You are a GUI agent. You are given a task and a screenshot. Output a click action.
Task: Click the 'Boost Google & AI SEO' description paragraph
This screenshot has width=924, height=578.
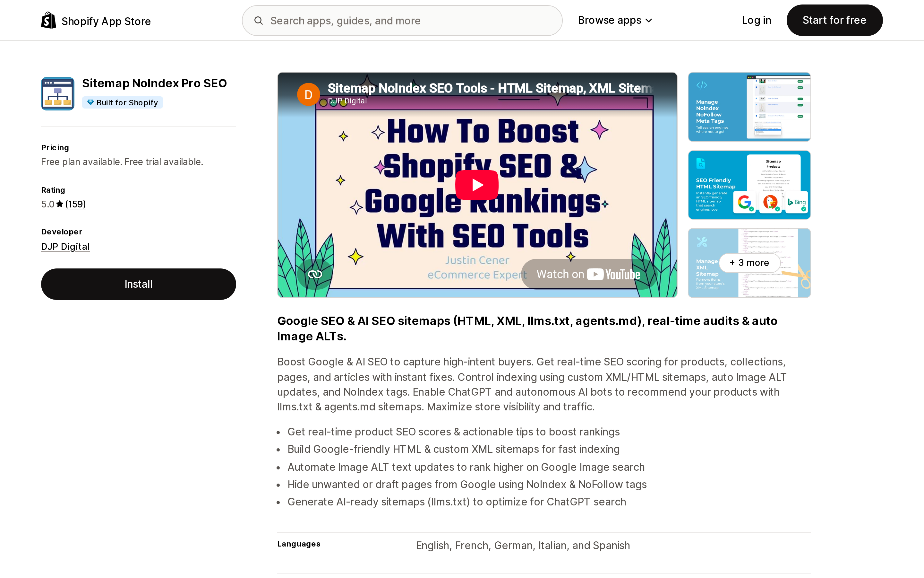[532, 384]
